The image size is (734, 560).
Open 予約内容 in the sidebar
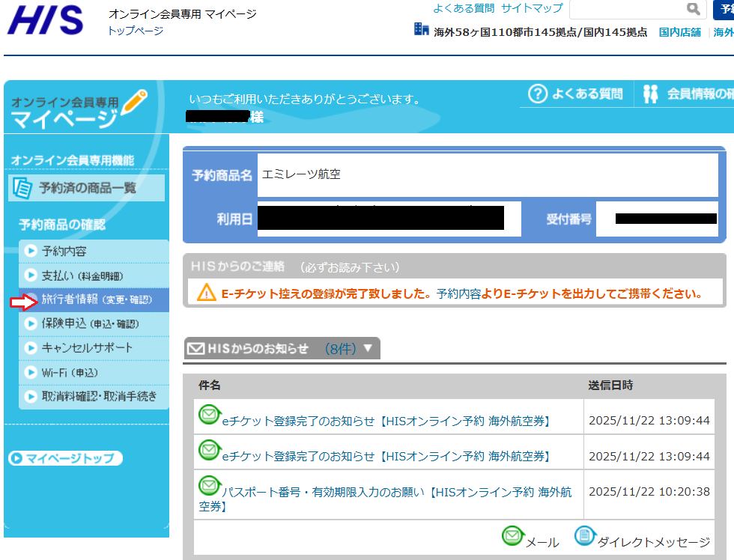[x=64, y=251]
